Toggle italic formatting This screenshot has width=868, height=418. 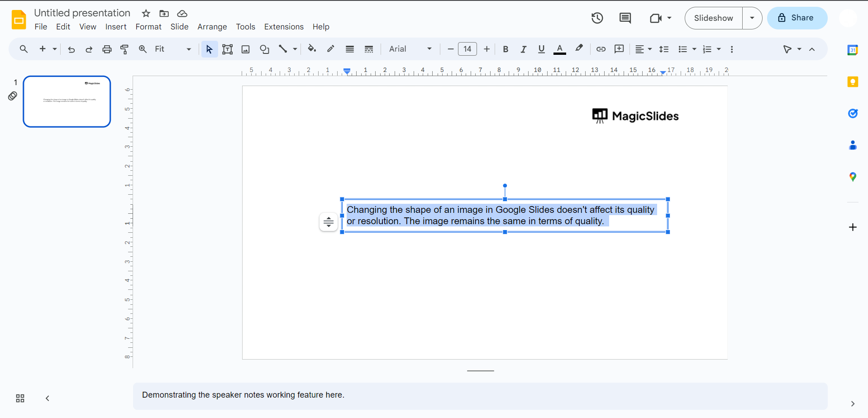(x=523, y=49)
